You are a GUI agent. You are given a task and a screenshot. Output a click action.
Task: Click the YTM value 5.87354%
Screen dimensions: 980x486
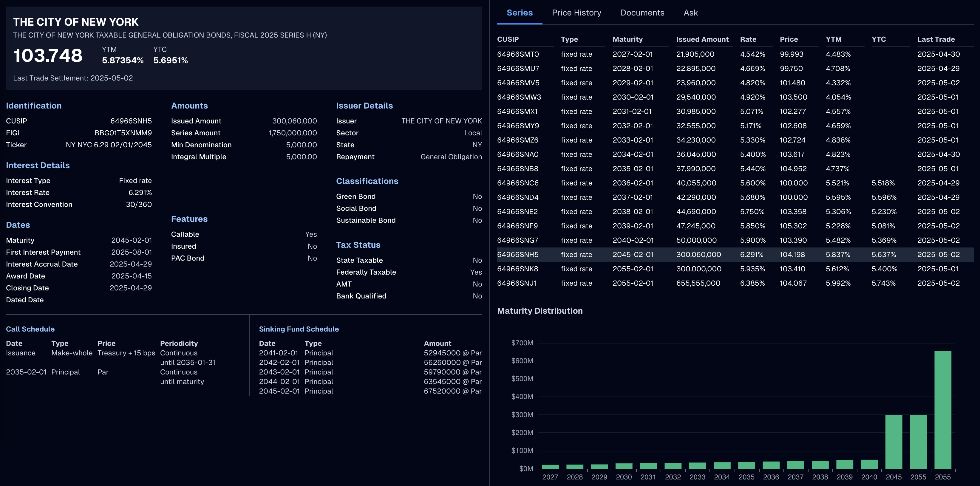(123, 61)
